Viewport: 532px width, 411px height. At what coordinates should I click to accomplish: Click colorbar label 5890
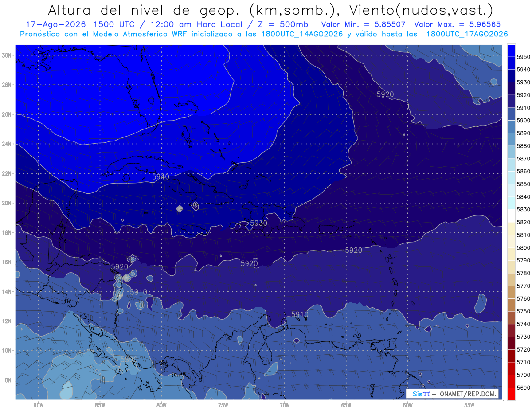[x=524, y=133]
